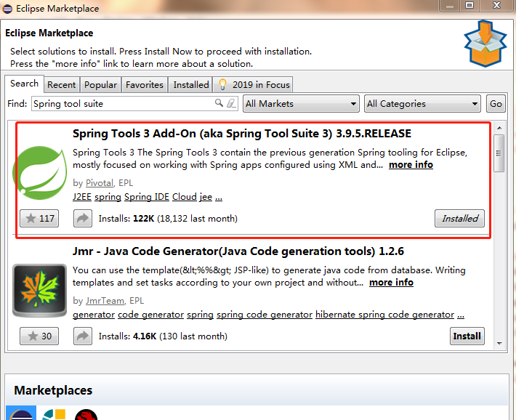516x420 pixels.
Task: Open the All Categories dropdown
Action: [422, 104]
